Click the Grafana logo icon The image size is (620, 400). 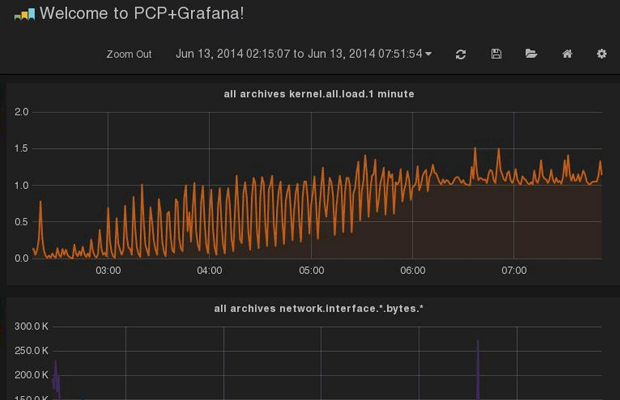[x=25, y=14]
